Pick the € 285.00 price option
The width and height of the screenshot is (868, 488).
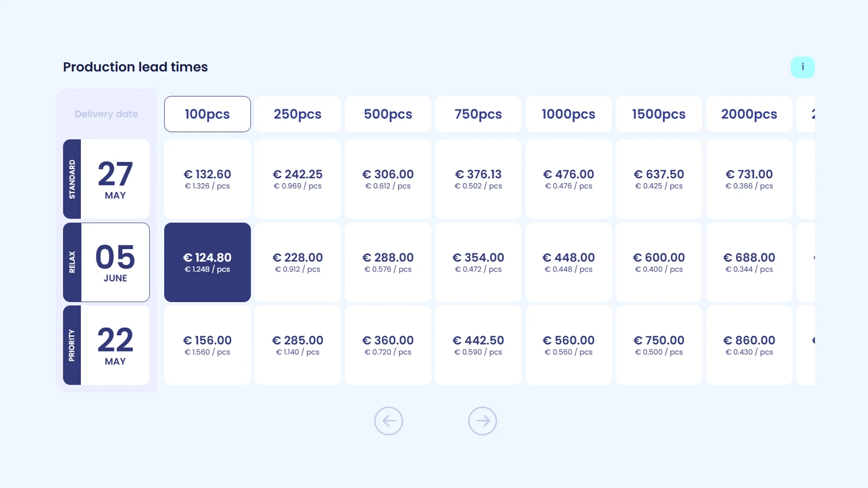[x=297, y=345]
